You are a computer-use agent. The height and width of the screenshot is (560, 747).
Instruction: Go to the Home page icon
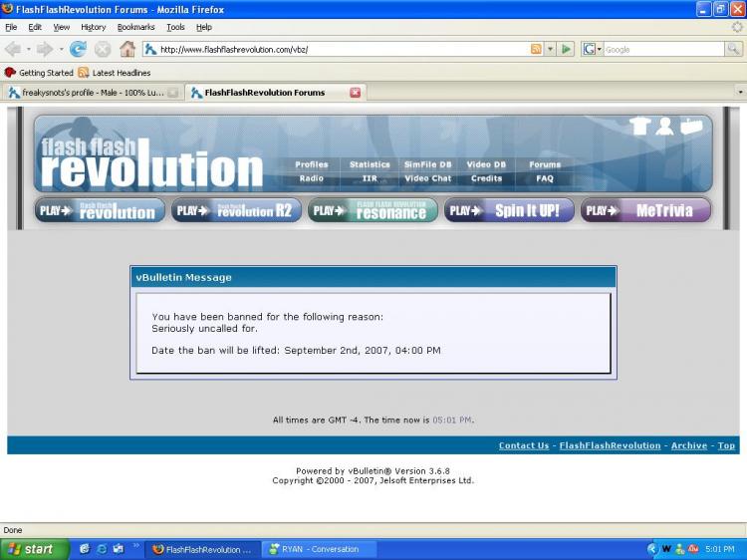127,49
